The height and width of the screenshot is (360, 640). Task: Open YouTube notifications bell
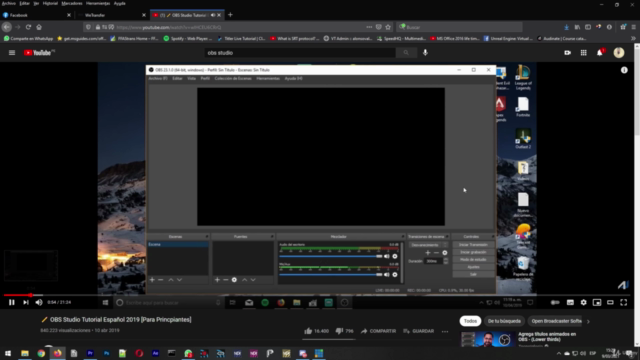(x=600, y=53)
